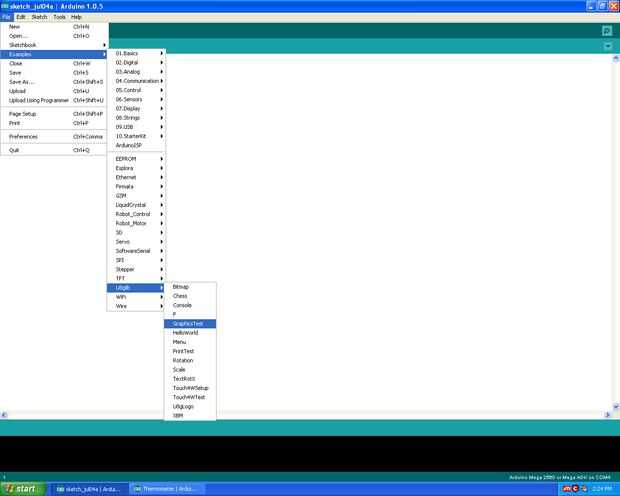The width and height of the screenshot is (620, 496).
Task: Expand the 03.Analog examples submenu
Action: click(x=136, y=72)
